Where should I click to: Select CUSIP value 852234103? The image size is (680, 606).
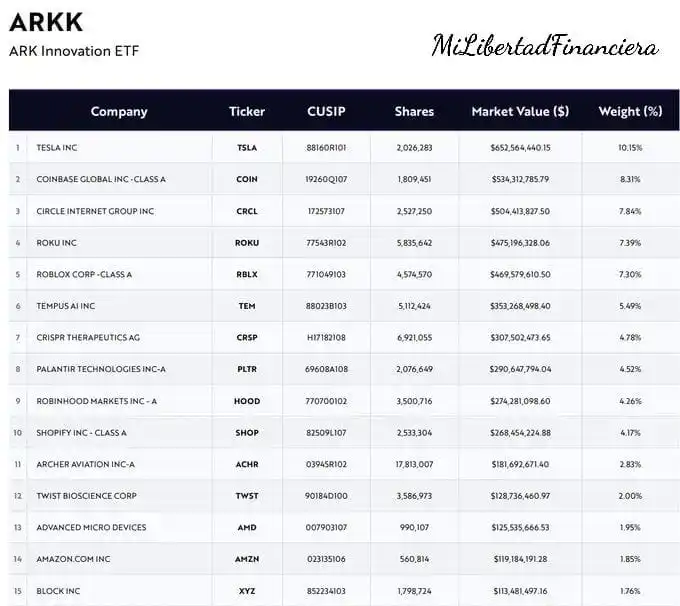point(326,591)
